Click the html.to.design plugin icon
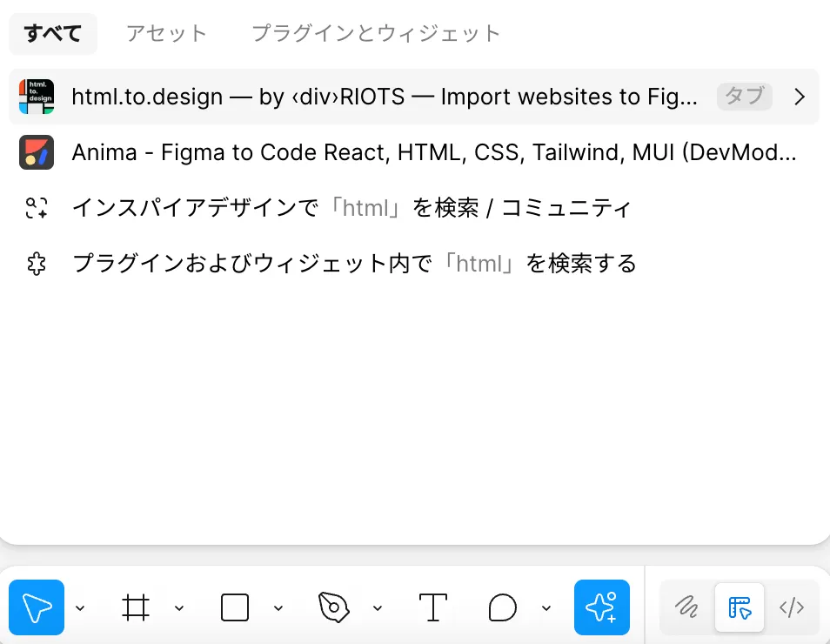Viewport: 830px width, 644px height. pos(37,97)
